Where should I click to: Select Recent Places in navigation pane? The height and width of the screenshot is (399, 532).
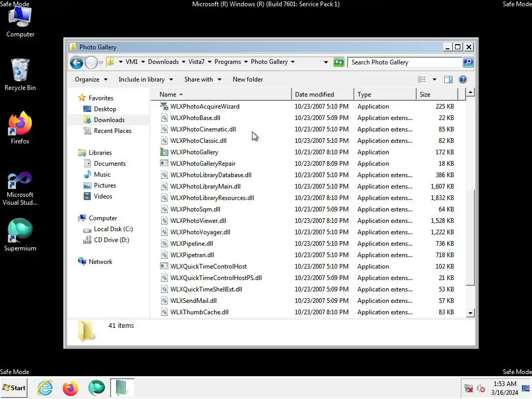pos(107,130)
